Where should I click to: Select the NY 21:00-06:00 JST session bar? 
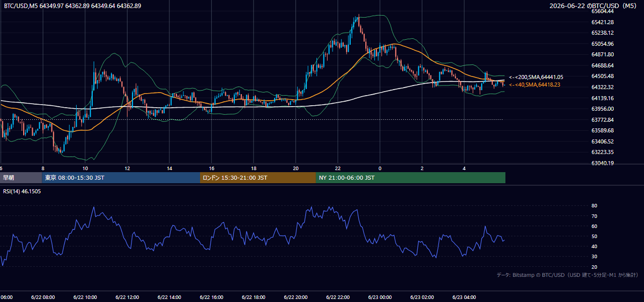point(411,178)
